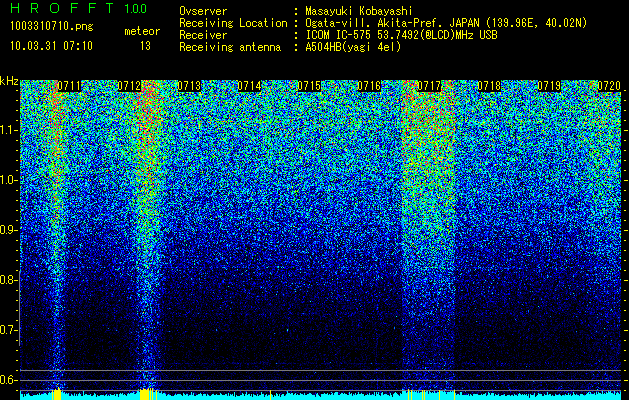Screen dimensions: 629x400
Task: Click the 'Receiver' field label
Action: 203,35
